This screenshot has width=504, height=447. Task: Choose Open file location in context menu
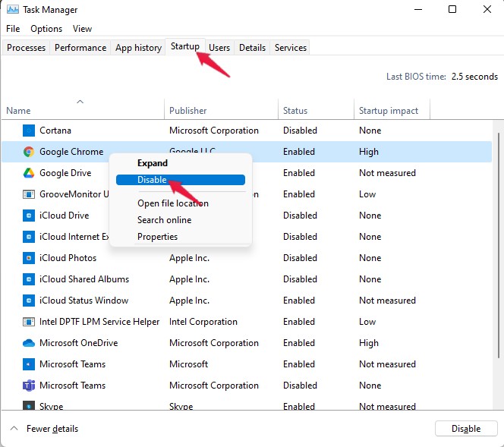(173, 203)
